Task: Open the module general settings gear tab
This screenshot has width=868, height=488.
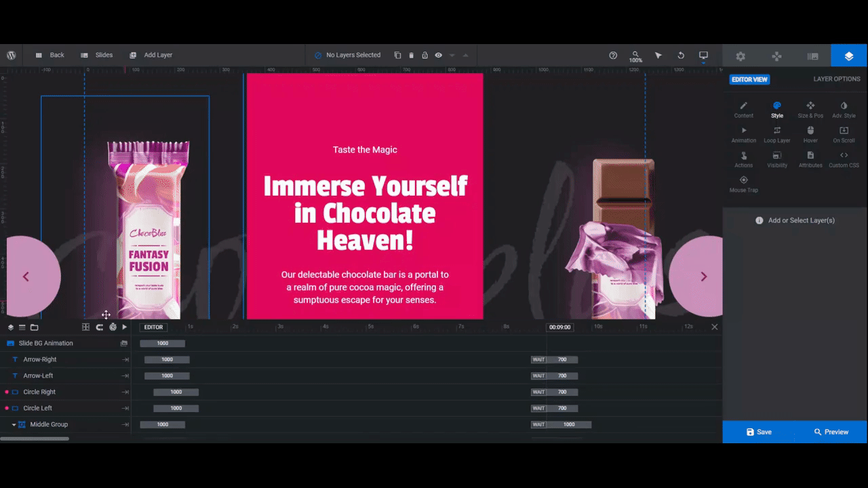Action: click(741, 56)
